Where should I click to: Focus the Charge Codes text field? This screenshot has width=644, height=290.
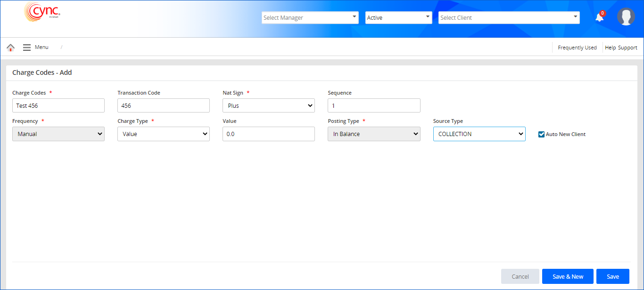tap(58, 106)
